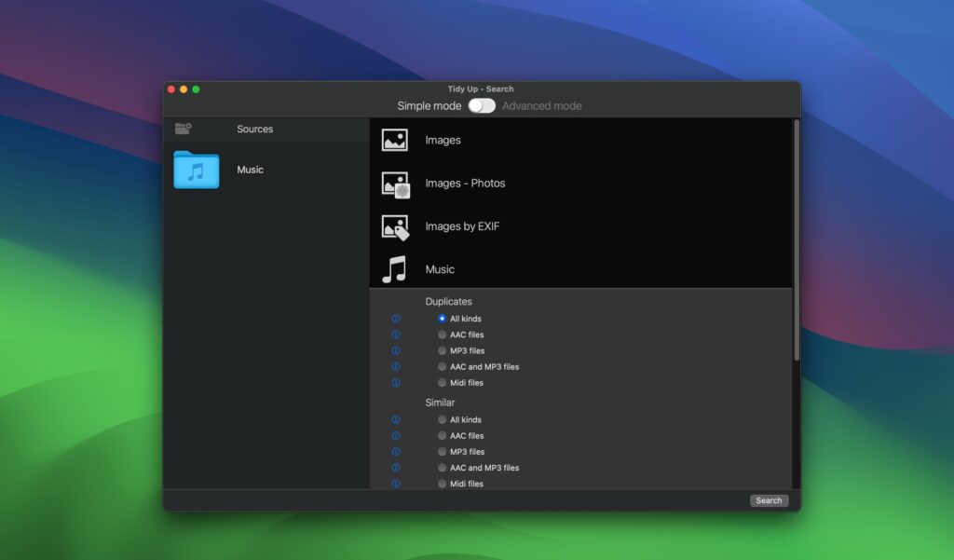Select MP3 files under Duplicates
The width and height of the screenshot is (954, 560).
(x=441, y=350)
